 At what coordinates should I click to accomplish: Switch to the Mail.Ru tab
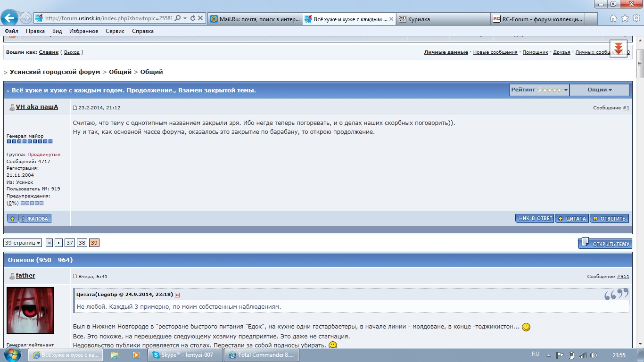(x=254, y=19)
